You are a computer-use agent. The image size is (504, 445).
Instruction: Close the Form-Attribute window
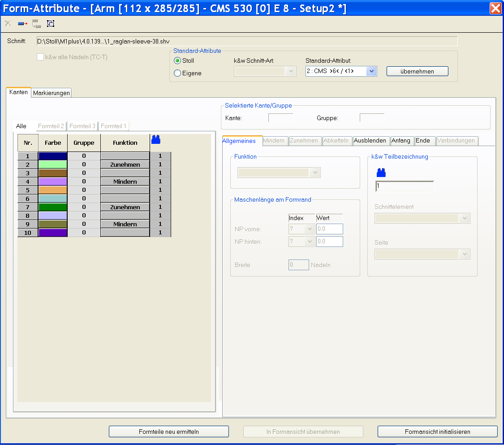coord(495,9)
